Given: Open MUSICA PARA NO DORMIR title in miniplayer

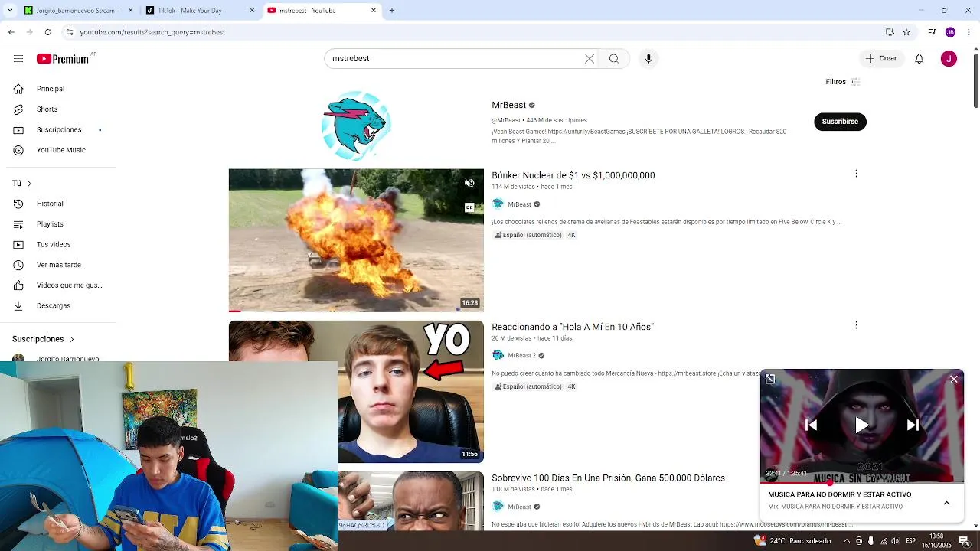Looking at the screenshot, I should click(840, 494).
